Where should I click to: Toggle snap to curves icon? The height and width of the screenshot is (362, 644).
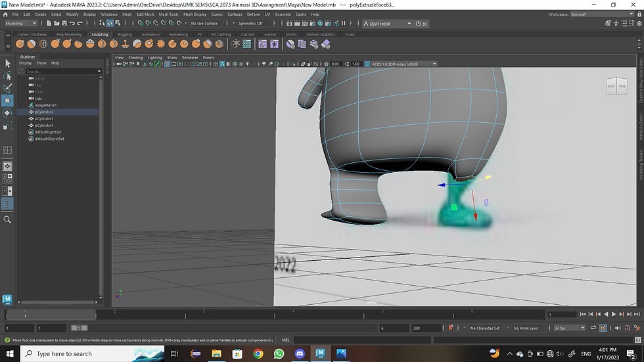click(x=149, y=24)
